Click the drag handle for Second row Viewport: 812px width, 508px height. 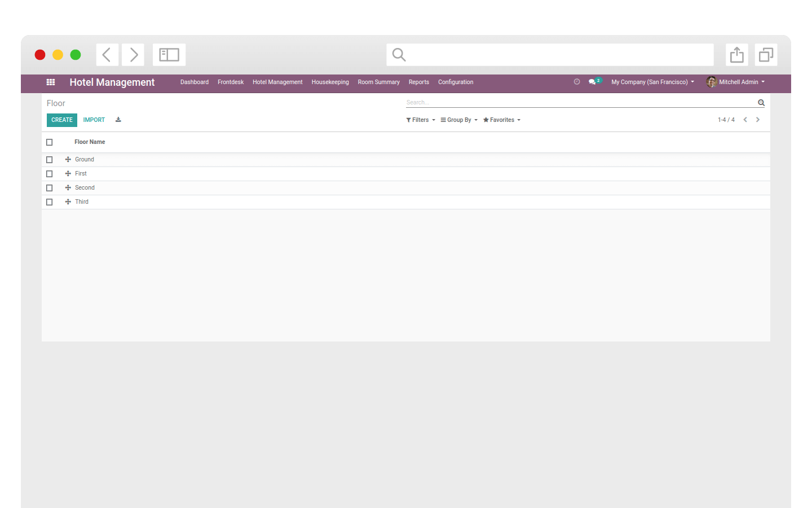pyautogui.click(x=68, y=188)
